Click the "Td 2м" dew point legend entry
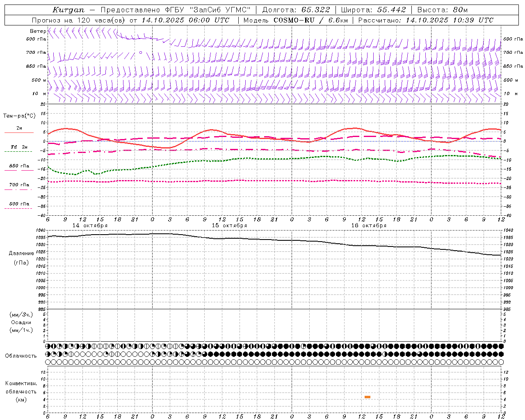525x420 pixels. click(19, 147)
